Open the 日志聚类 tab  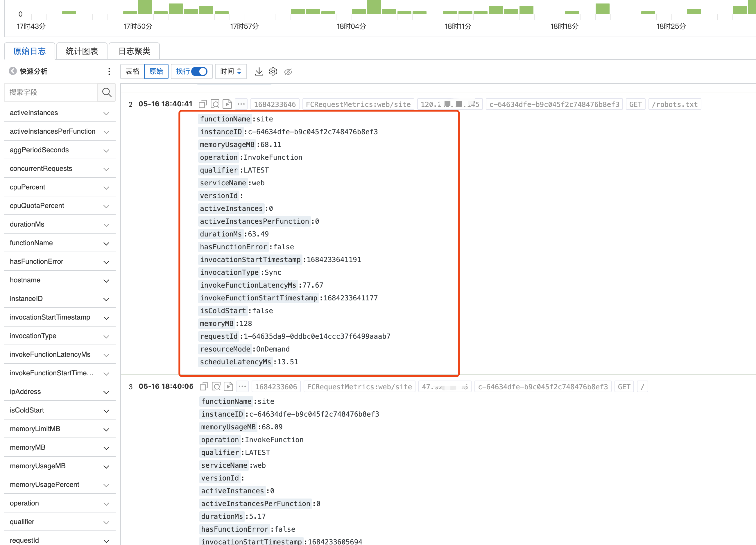click(134, 51)
